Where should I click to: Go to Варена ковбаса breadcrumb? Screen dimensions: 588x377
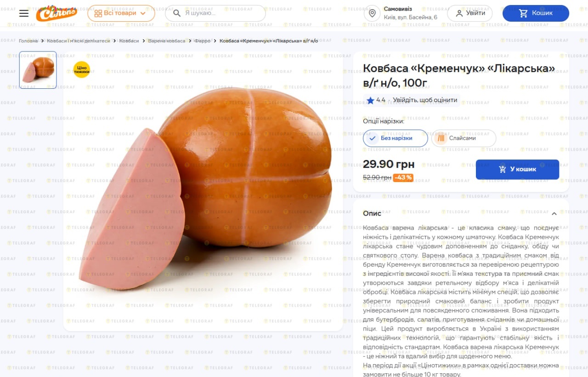pyautogui.click(x=167, y=41)
